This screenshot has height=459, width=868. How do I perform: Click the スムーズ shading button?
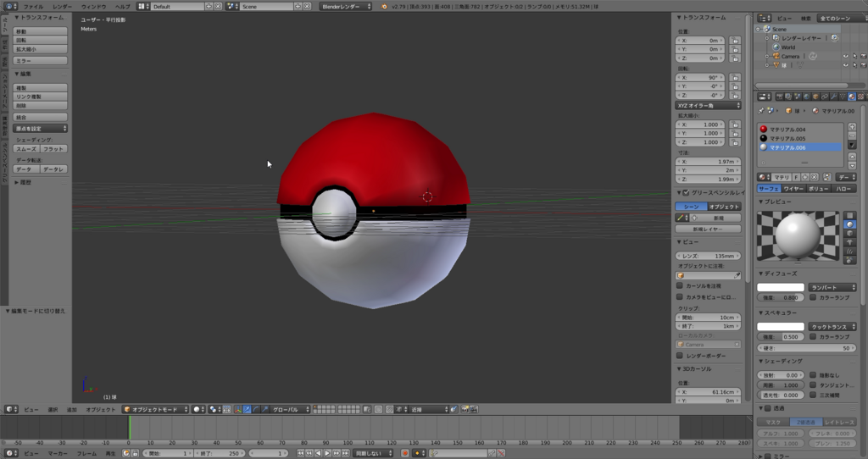click(x=27, y=148)
